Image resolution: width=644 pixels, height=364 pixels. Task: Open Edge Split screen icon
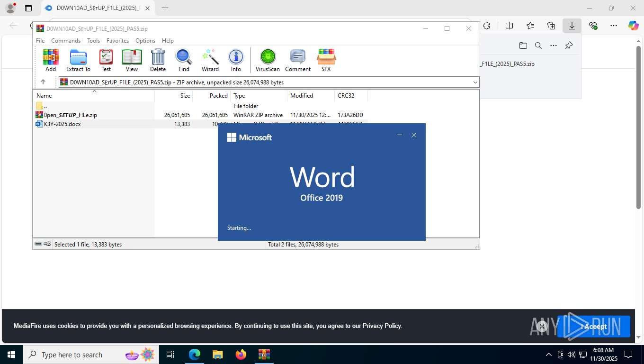510,26
